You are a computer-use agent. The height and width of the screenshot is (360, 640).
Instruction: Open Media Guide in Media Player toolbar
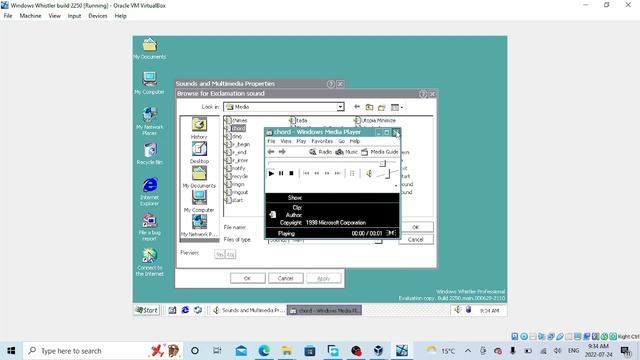[x=380, y=152]
